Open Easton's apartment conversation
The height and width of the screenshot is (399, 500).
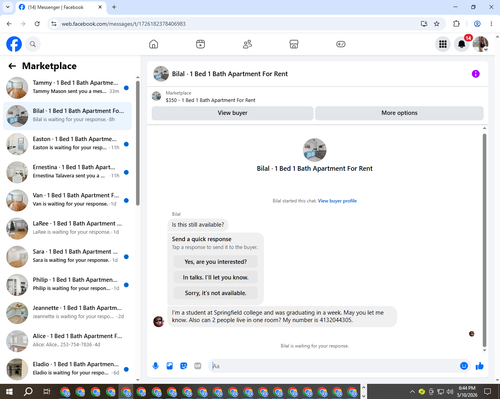pos(67,144)
